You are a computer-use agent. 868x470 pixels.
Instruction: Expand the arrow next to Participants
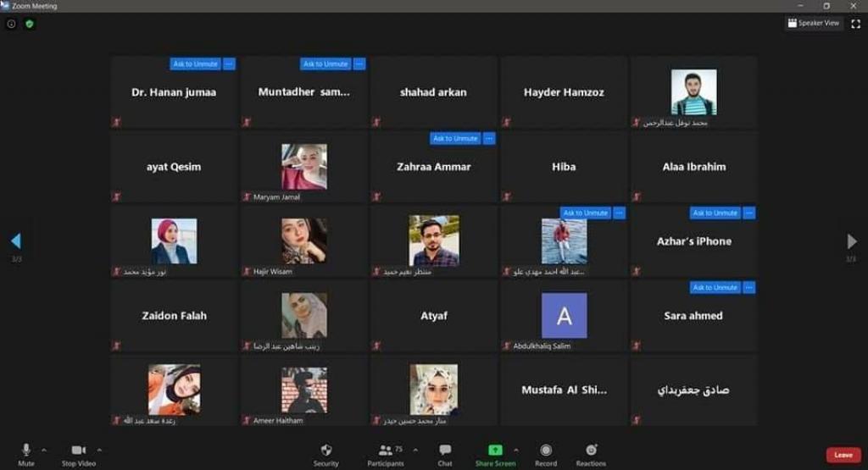point(414,449)
